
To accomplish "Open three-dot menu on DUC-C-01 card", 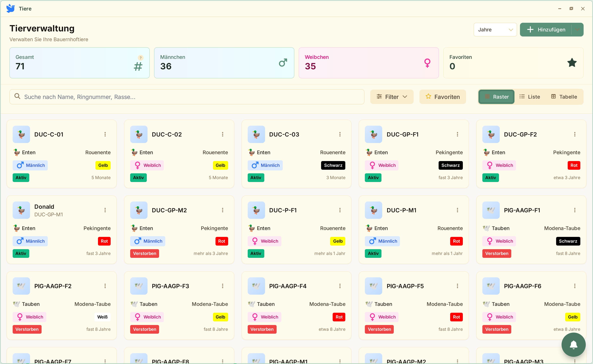I will click(105, 134).
